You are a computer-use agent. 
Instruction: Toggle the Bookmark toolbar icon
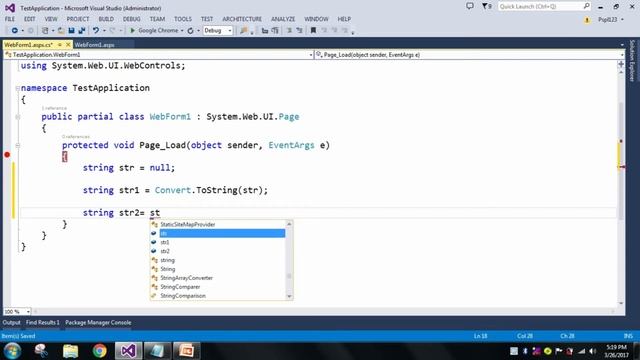pos(313,31)
